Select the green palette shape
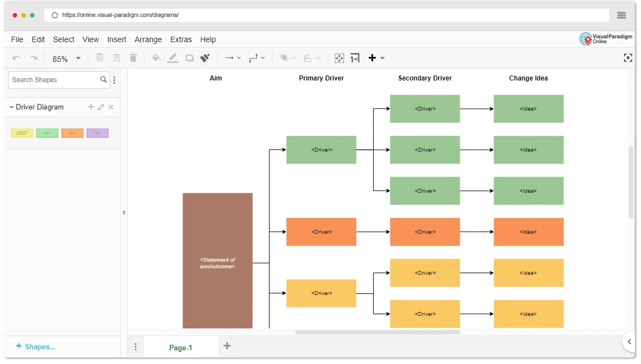Screen dimensions: 641x364 coord(47,133)
